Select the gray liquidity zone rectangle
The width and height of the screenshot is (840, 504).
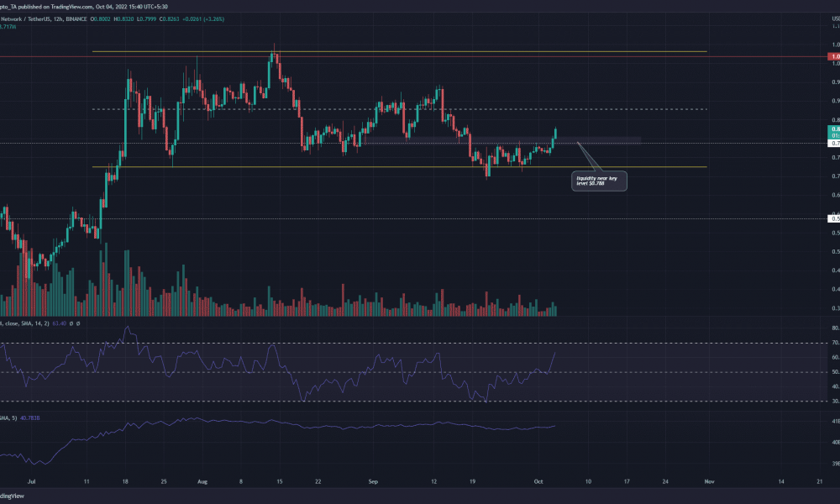pyautogui.click(x=501, y=141)
